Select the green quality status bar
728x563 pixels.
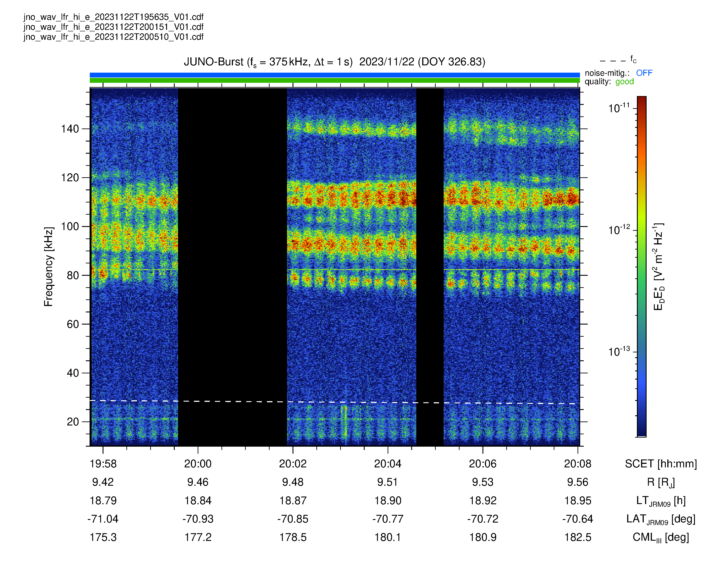pyautogui.click(x=335, y=80)
